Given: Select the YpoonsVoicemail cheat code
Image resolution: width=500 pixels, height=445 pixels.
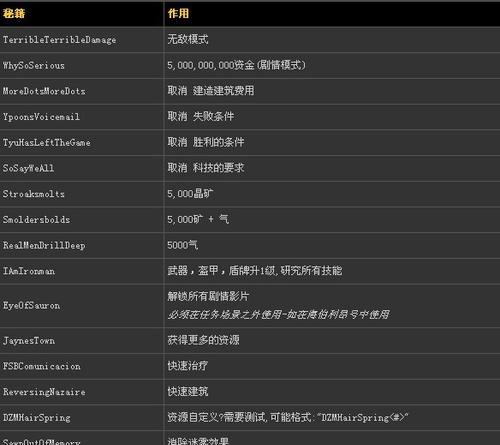Looking at the screenshot, I should (x=41, y=117).
